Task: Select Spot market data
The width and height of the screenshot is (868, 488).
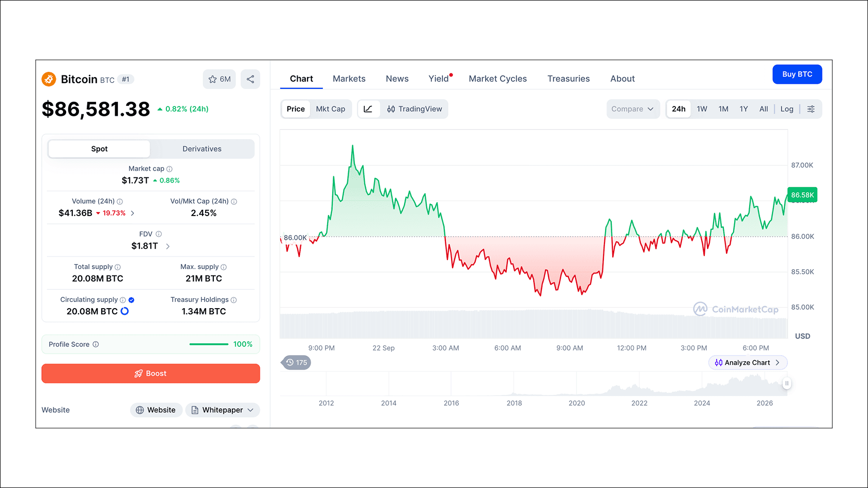Action: pos(99,149)
